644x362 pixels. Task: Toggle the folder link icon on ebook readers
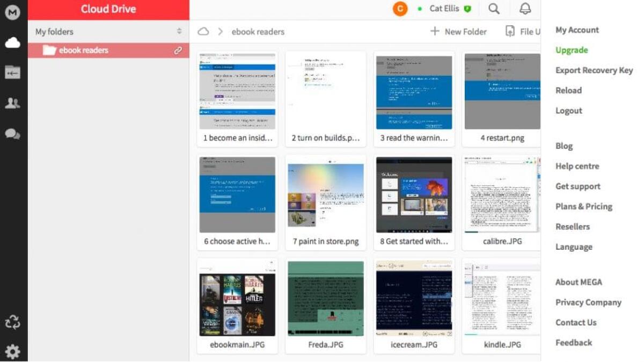click(179, 50)
